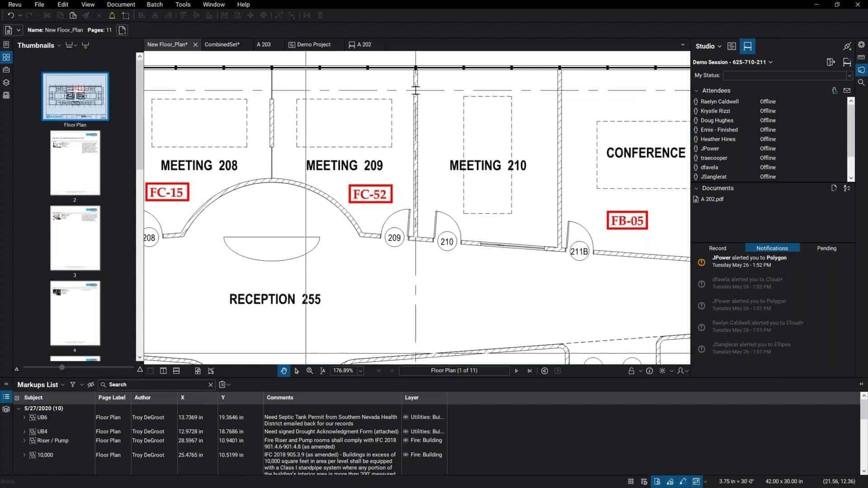Image resolution: width=868 pixels, height=488 pixels.
Task: Toggle Snap to Content in status bar
Action: pyautogui.click(x=657, y=481)
